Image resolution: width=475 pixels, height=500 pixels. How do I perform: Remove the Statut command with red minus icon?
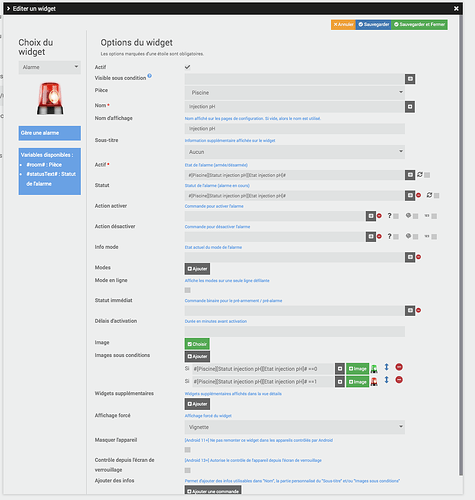point(419,195)
